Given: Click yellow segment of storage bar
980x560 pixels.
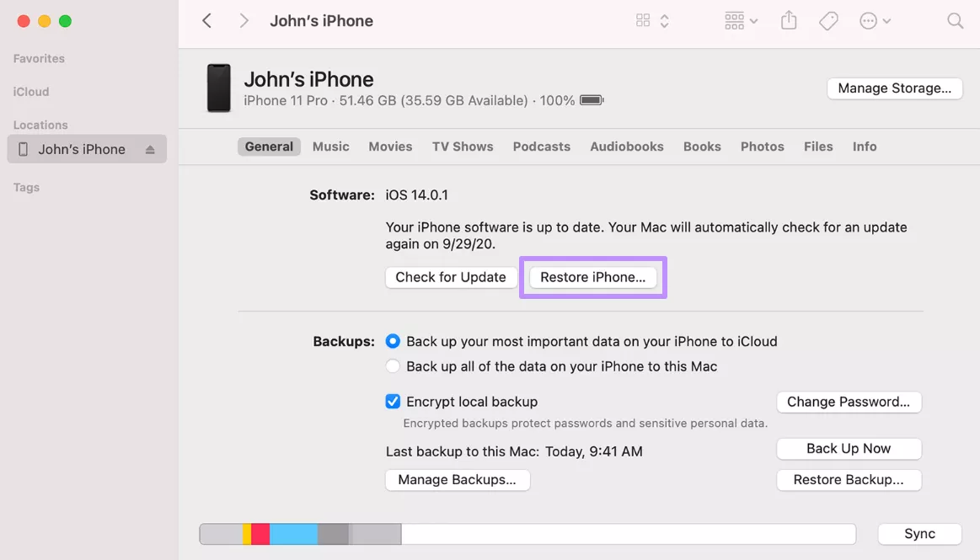Looking at the screenshot, I should pos(247,535).
